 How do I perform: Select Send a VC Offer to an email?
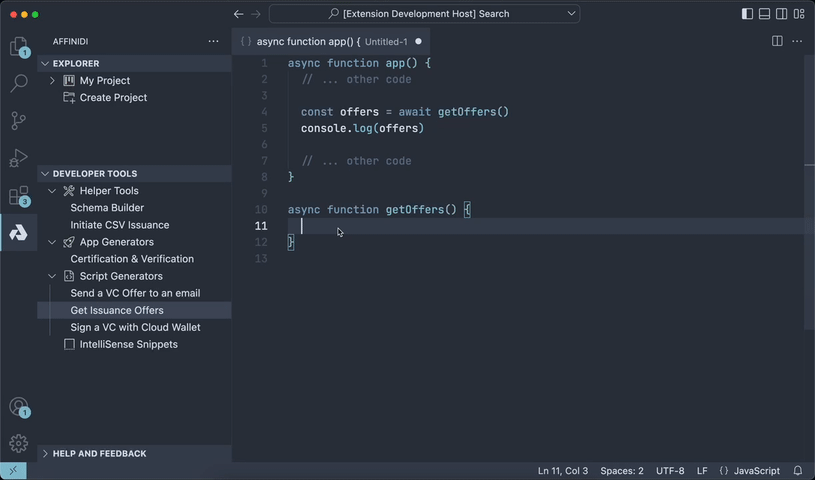click(x=135, y=293)
